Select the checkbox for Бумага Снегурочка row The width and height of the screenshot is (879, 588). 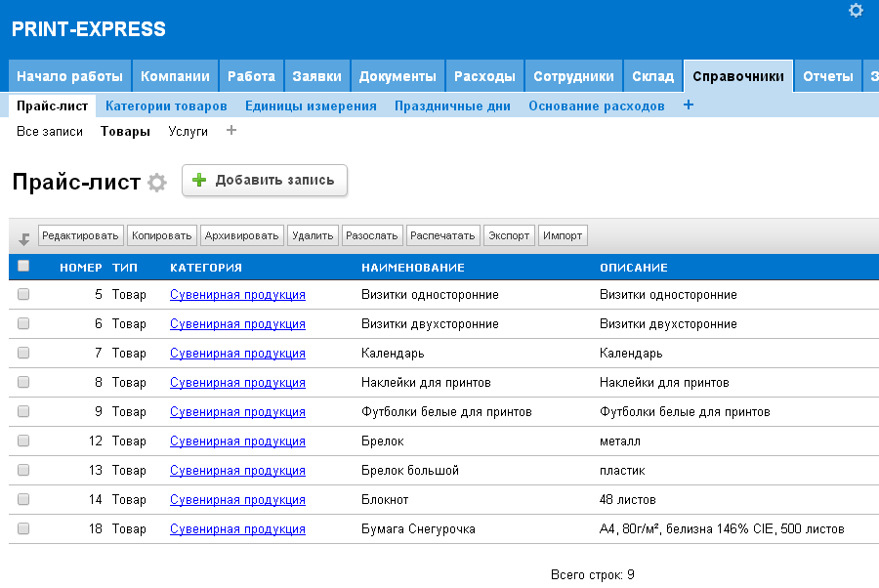[x=23, y=528]
